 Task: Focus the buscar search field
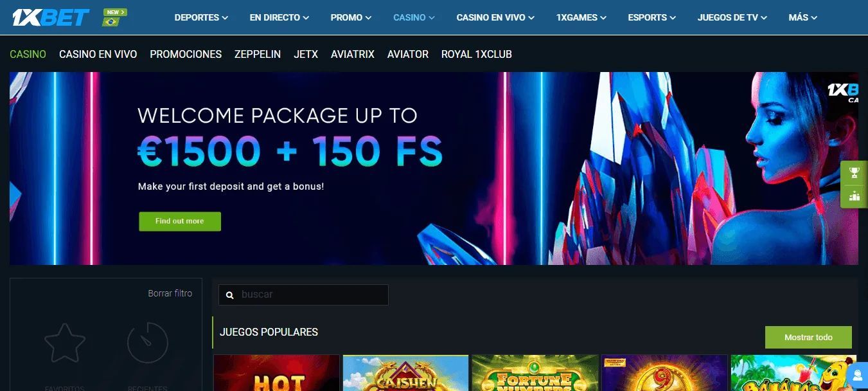(303, 295)
